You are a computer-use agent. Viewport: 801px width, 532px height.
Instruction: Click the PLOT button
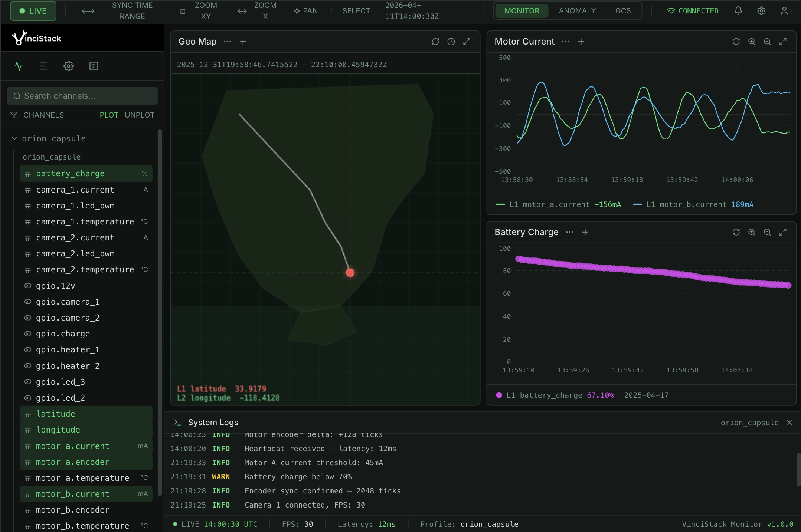(x=109, y=115)
